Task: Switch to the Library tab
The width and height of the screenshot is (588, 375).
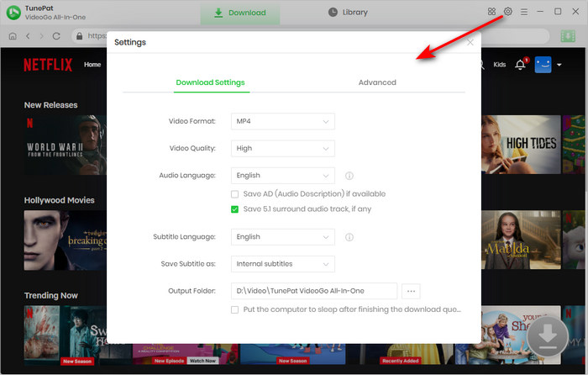Action: tap(348, 13)
